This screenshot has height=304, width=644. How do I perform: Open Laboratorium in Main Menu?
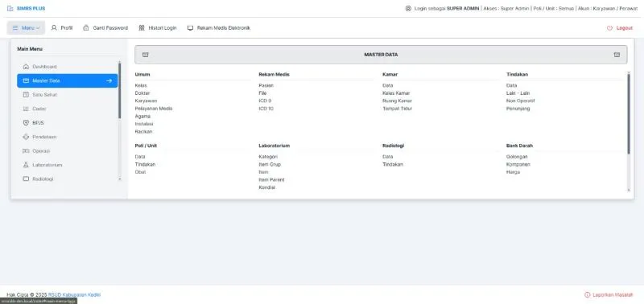click(x=68, y=165)
